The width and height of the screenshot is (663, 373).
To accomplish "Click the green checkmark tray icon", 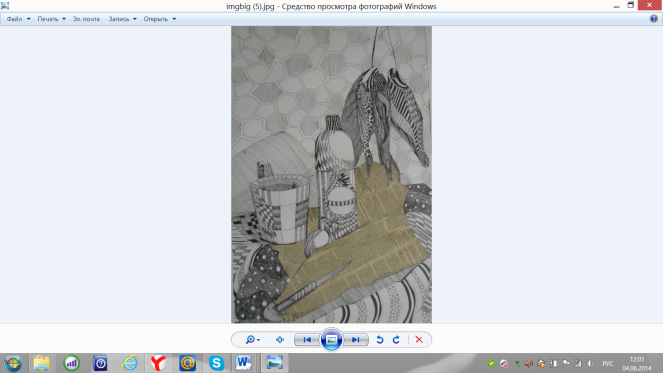I will tap(491, 364).
